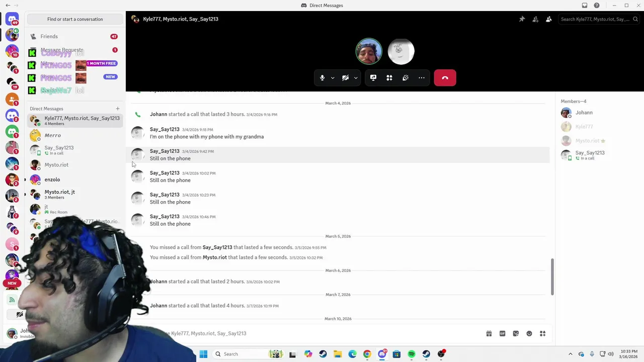The width and height of the screenshot is (644, 362).
Task: Click the message input field
Action: coord(322,333)
